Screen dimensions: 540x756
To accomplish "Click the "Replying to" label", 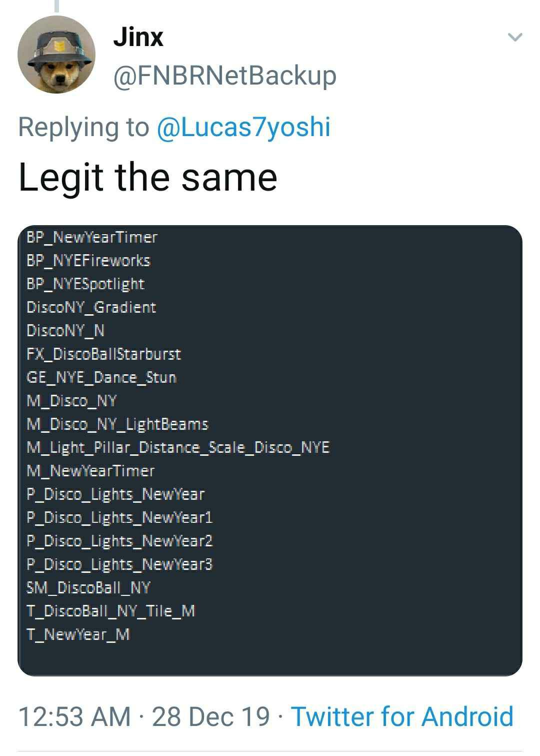I will (83, 127).
